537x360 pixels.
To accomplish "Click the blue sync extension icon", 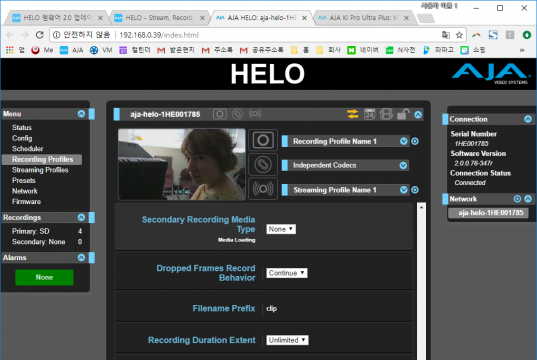I will tap(493, 35).
